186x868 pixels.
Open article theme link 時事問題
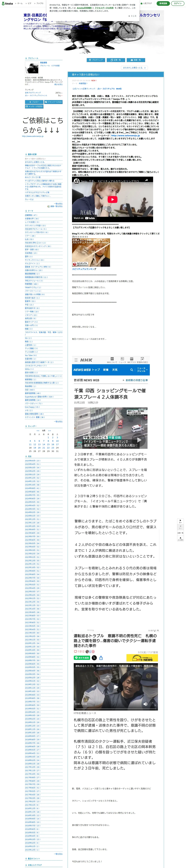coord(83,84)
